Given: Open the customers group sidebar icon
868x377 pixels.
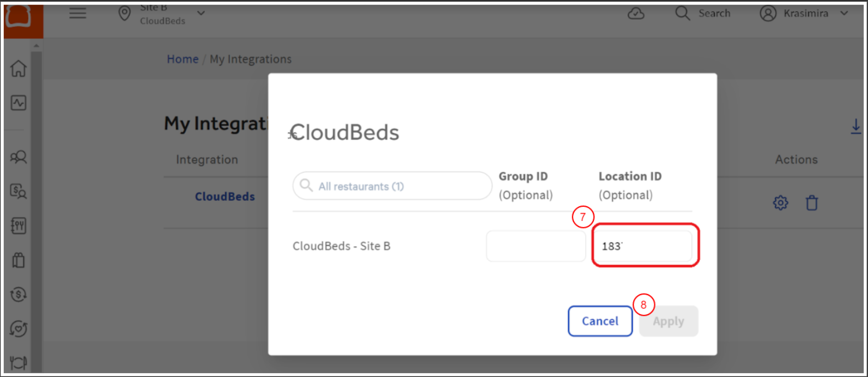Looking at the screenshot, I should click(x=19, y=158).
